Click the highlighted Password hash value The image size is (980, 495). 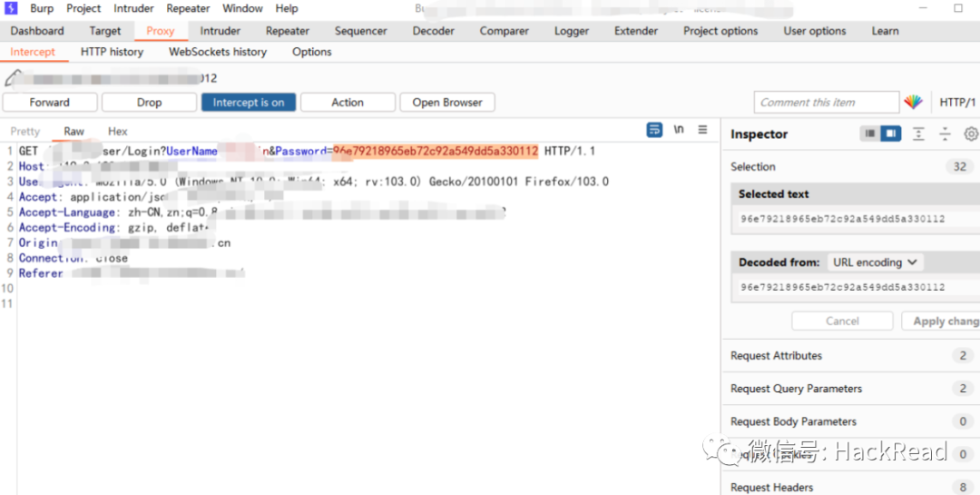435,151
